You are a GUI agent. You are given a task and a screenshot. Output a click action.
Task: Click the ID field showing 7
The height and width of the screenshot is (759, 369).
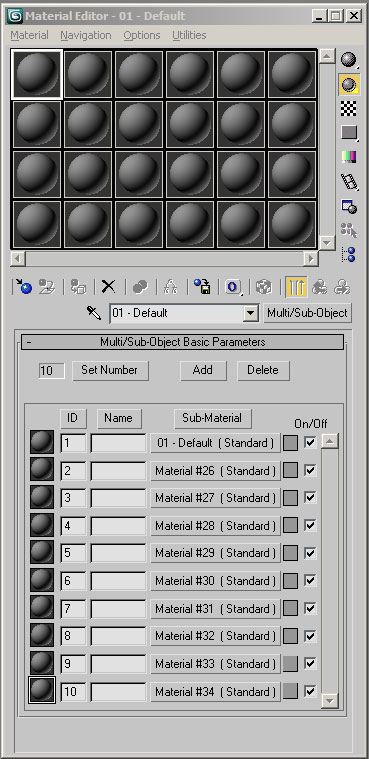click(x=73, y=608)
